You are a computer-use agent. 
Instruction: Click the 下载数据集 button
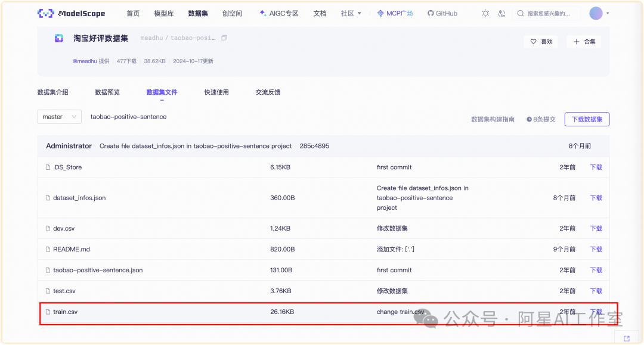point(587,119)
